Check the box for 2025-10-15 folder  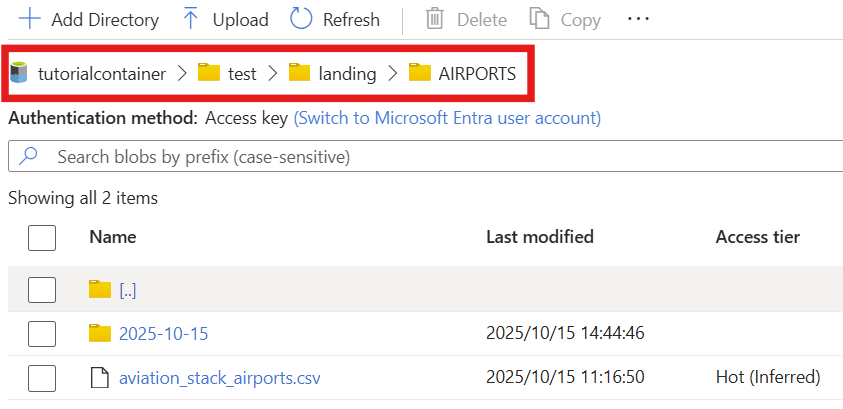[x=42, y=333]
